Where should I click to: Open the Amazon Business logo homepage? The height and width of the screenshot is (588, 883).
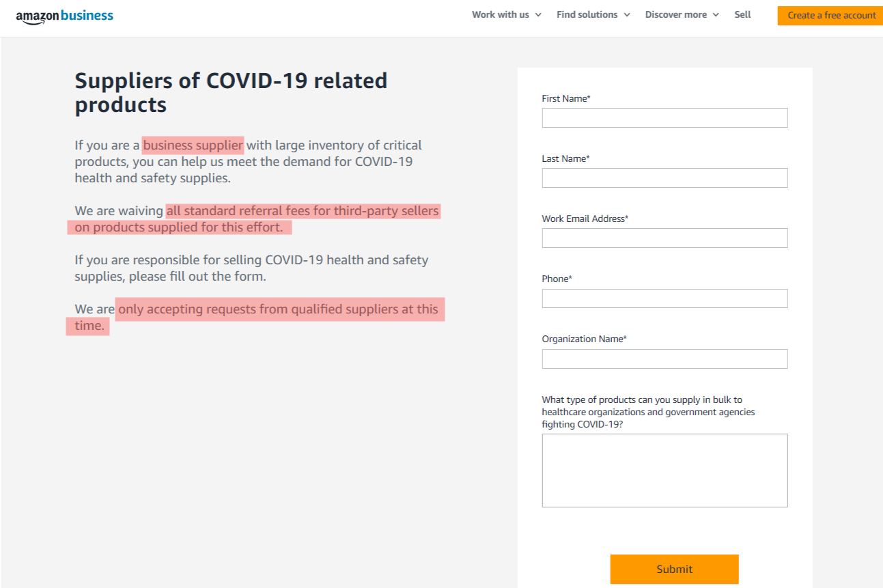point(64,16)
